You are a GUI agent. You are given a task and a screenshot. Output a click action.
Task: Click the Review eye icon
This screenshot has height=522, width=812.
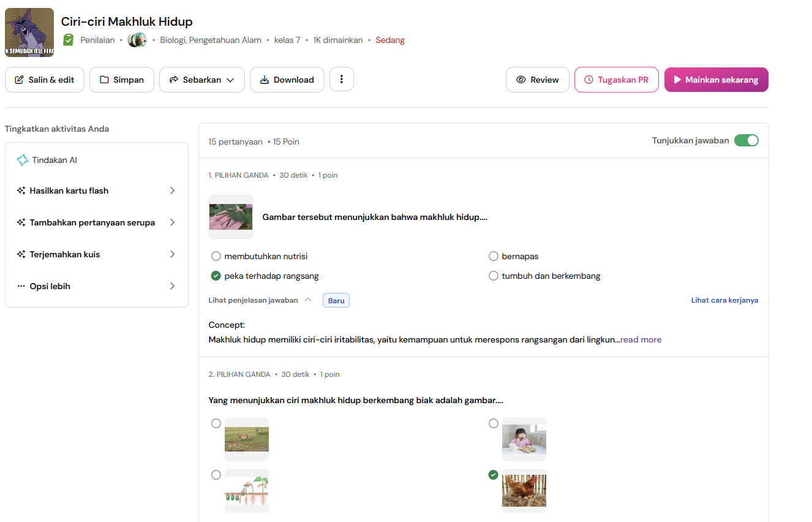point(521,80)
